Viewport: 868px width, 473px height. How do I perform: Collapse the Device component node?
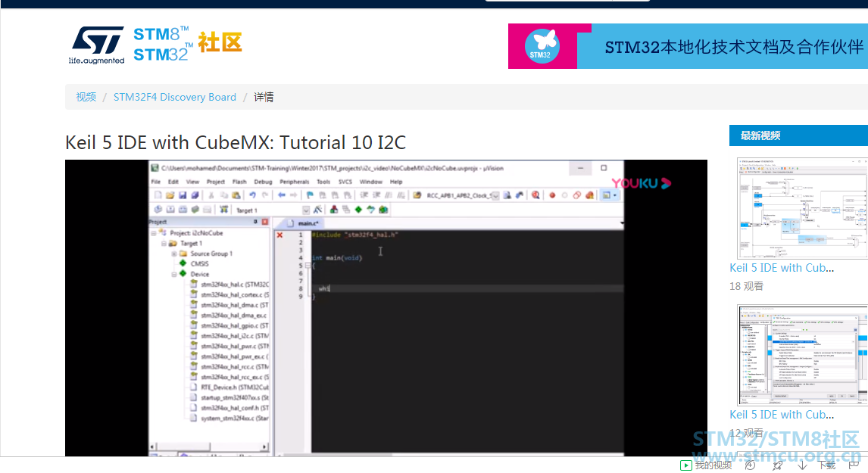[x=173, y=275]
